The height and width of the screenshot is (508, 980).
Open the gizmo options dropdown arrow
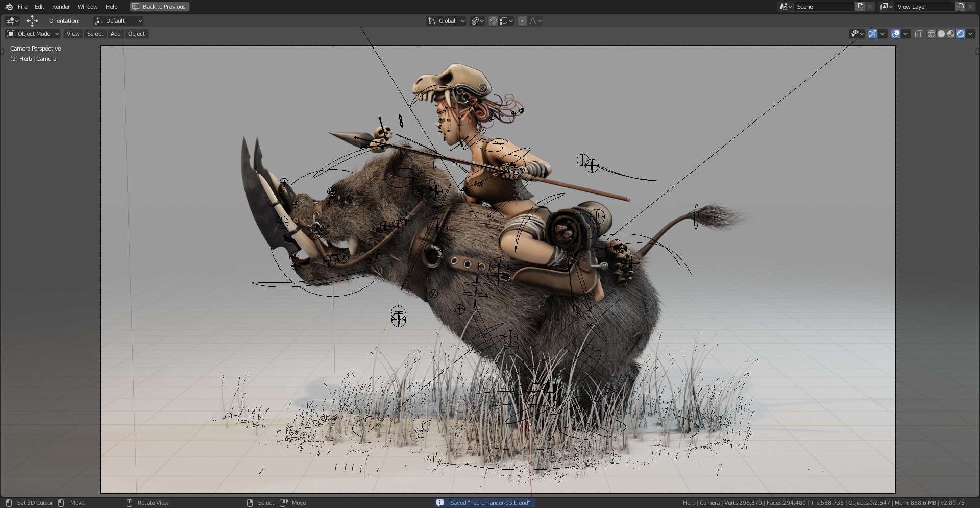click(883, 34)
